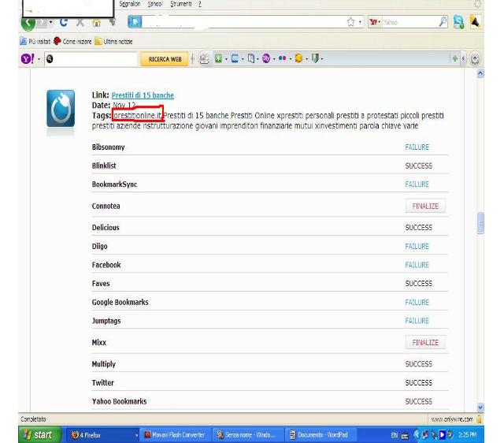504x443 pixels.
Task: Click the green plus add-button icon
Action: tap(455, 58)
